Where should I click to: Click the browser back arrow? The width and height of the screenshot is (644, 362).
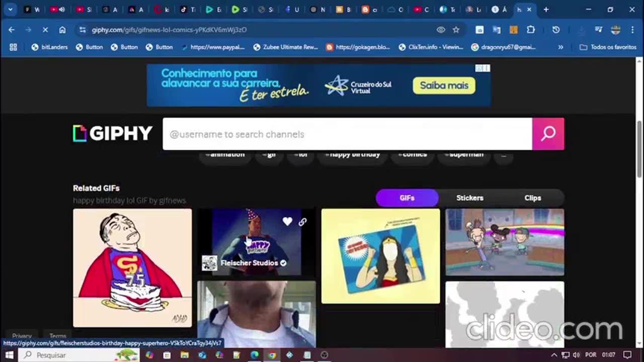tap(12, 30)
